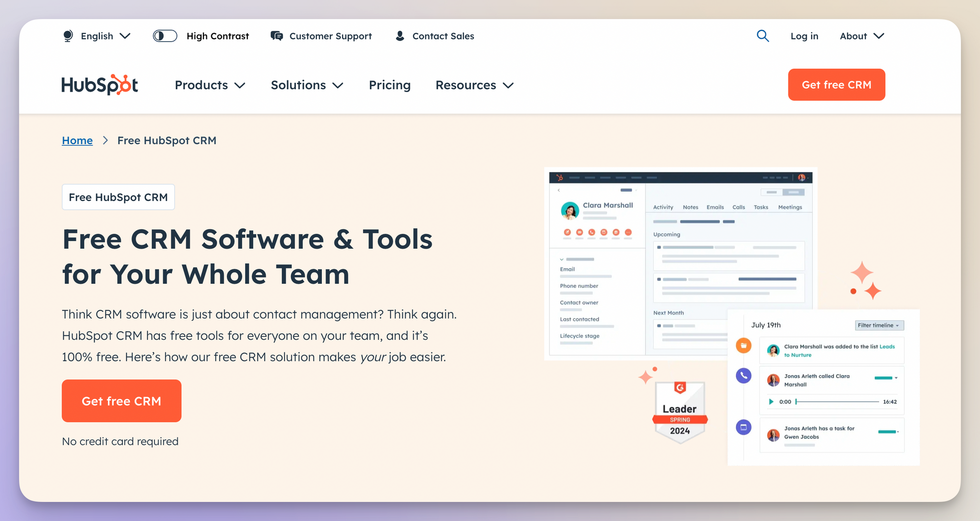980x521 pixels.
Task: Click the 'Upcoming' section label
Action: (x=666, y=234)
